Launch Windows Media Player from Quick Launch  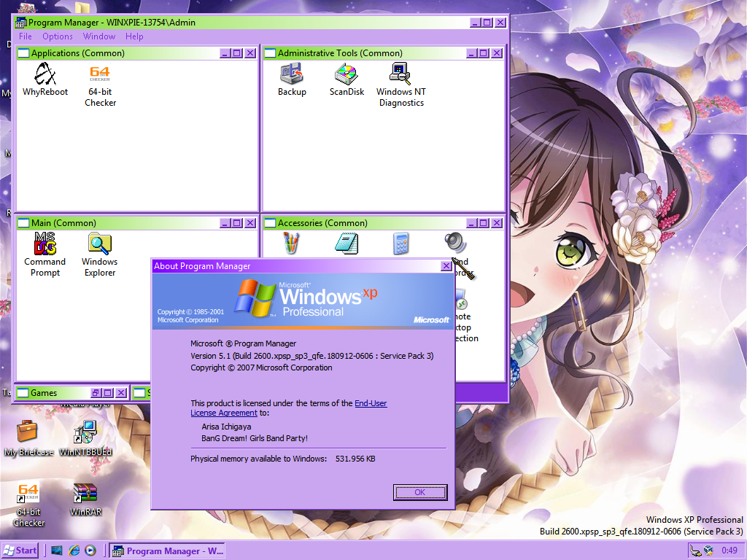click(90, 551)
